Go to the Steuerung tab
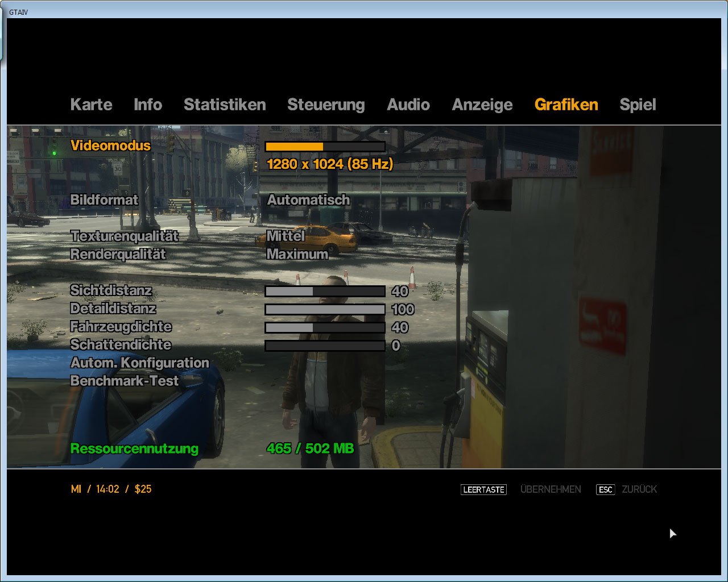This screenshot has height=582, width=728. [x=326, y=105]
